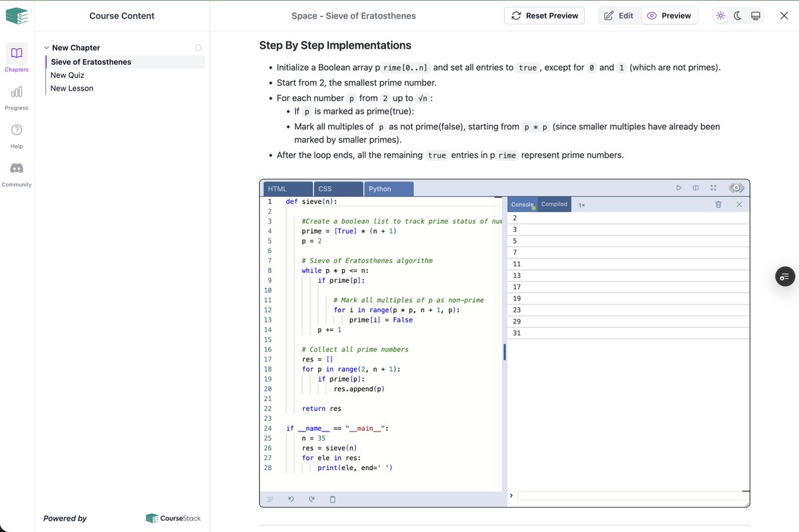
Task: Click the eye preview icon in editor toolbar
Action: click(736, 187)
